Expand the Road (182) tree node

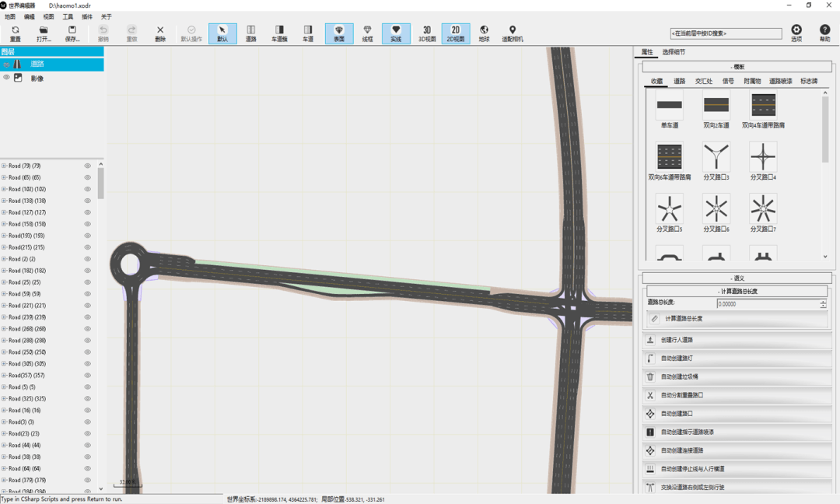4,271
